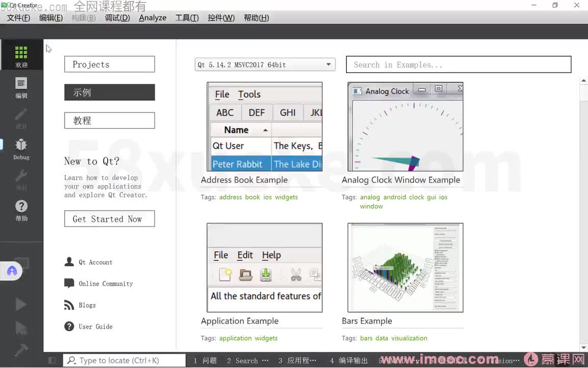
Task: Open the 文件(F) menu
Action: (18, 18)
